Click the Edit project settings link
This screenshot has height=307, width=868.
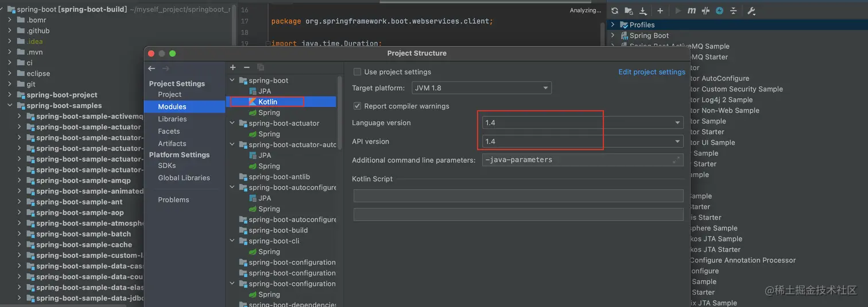pyautogui.click(x=652, y=72)
